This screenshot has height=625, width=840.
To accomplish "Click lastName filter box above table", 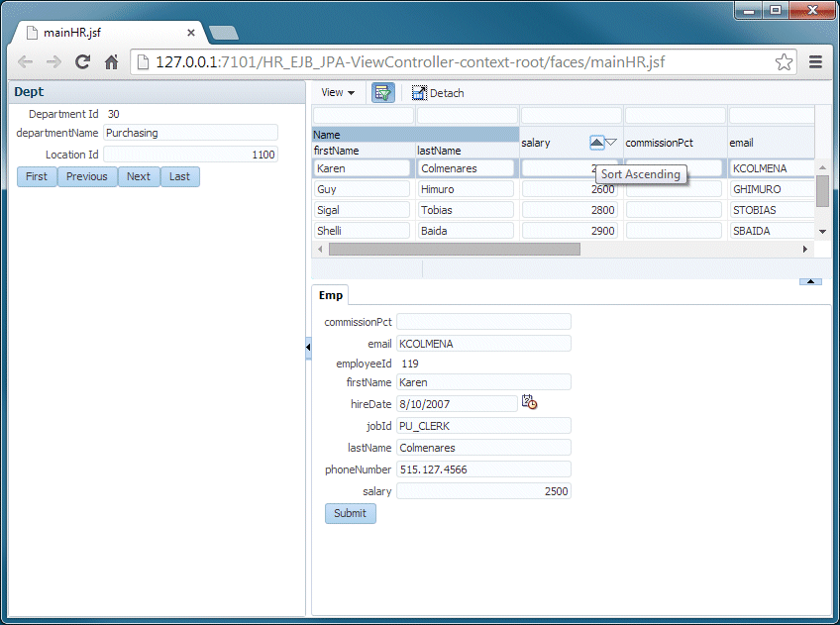I will click(468, 115).
